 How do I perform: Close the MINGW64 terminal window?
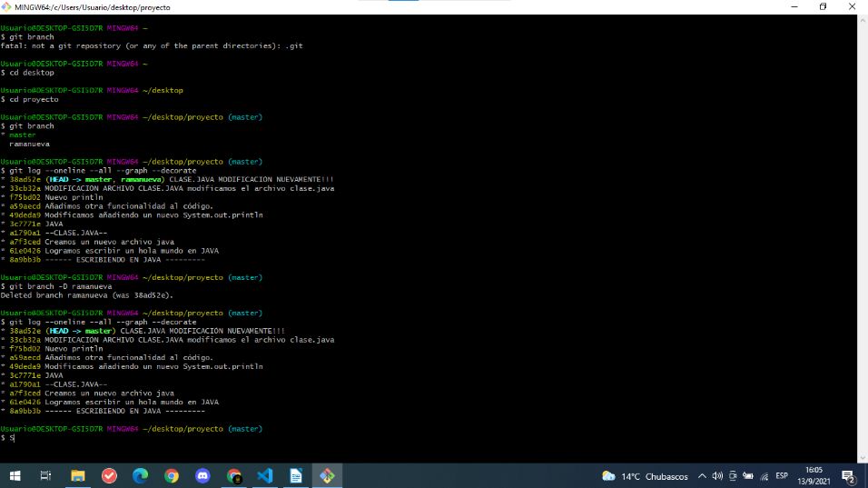pos(852,6)
